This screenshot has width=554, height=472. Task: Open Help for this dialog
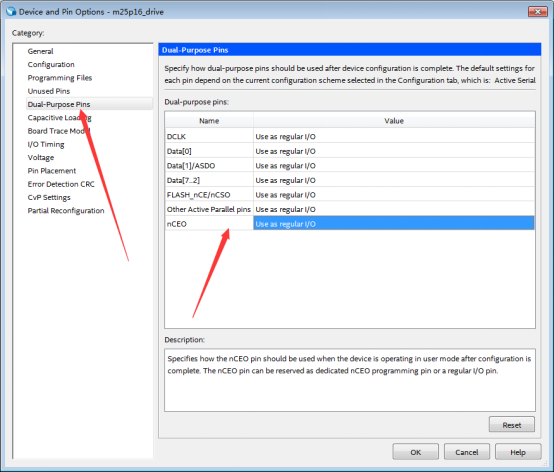[518, 452]
